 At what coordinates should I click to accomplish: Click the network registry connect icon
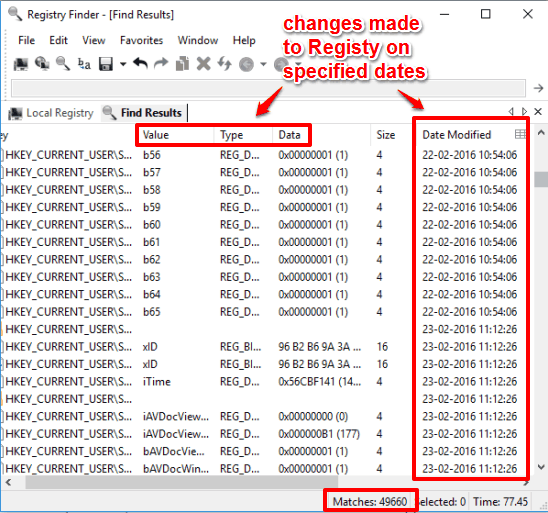pos(42,64)
